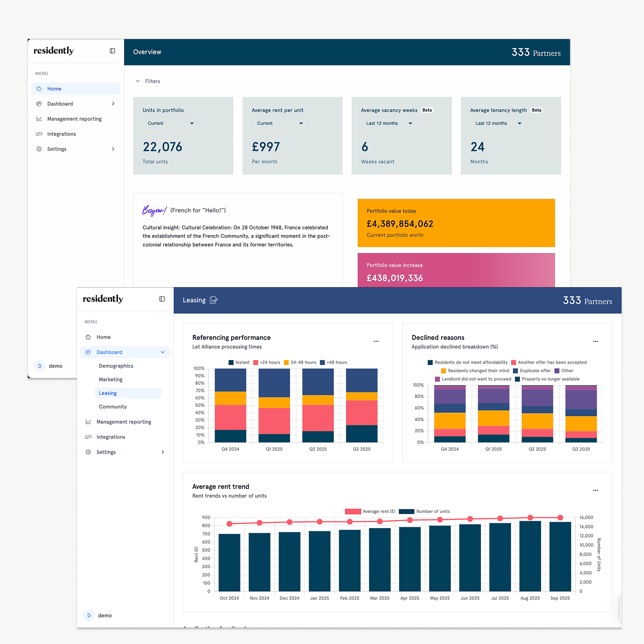Click 333 Partners in Overview header
The width and height of the screenshot is (644, 644).
coord(536,53)
